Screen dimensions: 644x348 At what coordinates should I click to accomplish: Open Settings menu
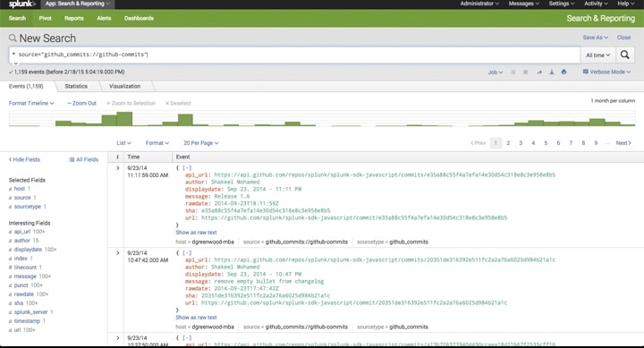[562, 4]
